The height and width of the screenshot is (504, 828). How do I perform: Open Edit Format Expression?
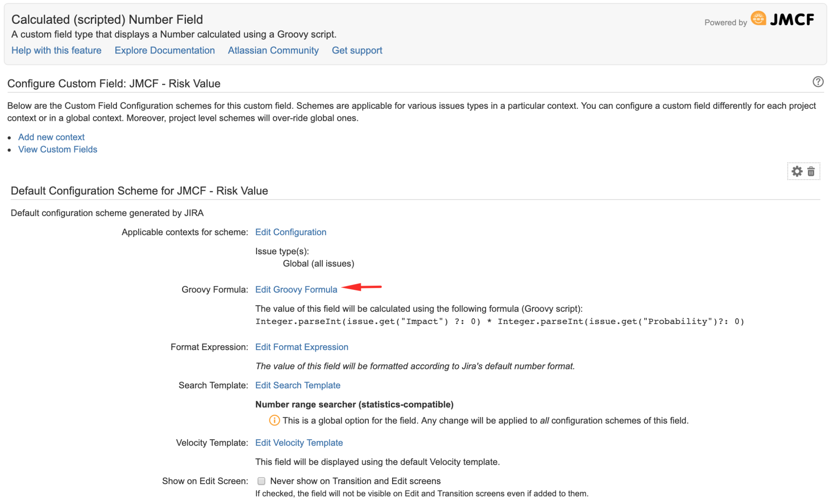pyautogui.click(x=301, y=347)
